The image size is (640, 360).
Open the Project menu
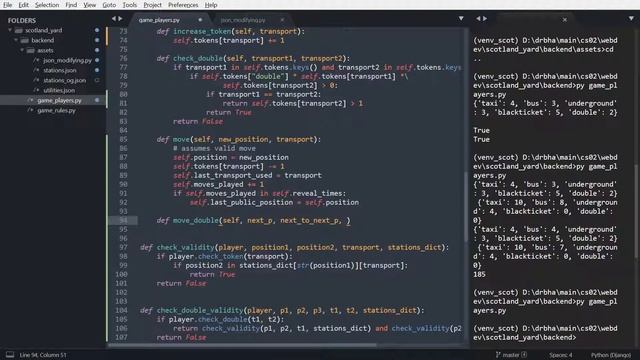click(153, 5)
